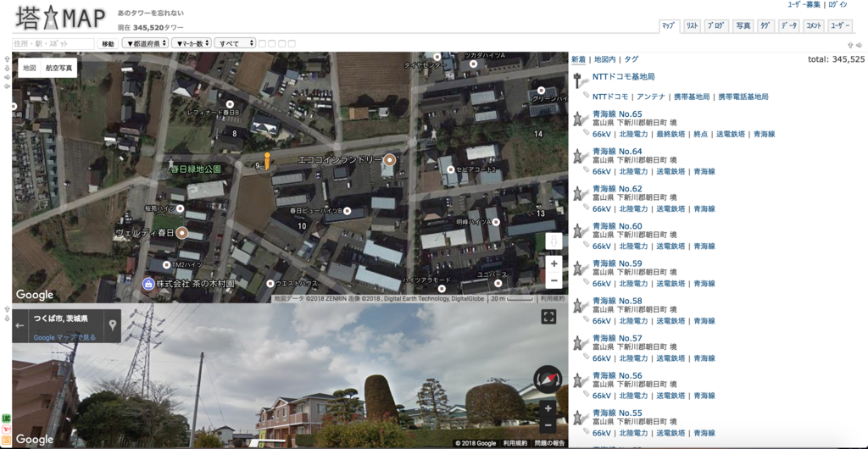Click the tower icon beside 青海線 No.57
The width and height of the screenshot is (868, 449).
click(580, 342)
